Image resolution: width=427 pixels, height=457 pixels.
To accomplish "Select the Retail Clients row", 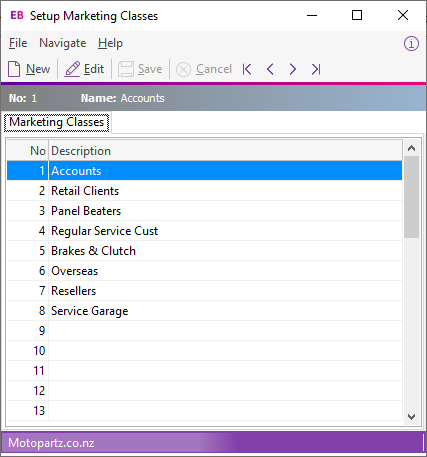I will click(x=204, y=191).
